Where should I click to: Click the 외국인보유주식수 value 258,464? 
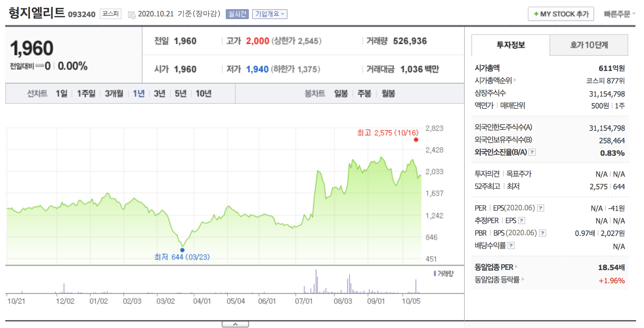pyautogui.click(x=612, y=141)
